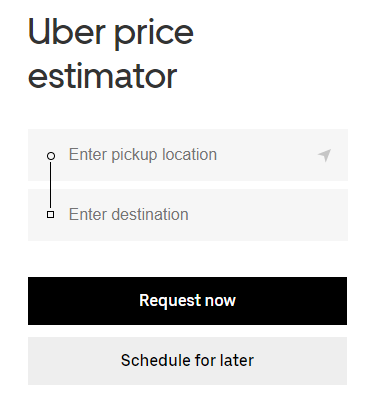Click the word "Uber" in the title
The height and width of the screenshot is (398, 378).
[x=67, y=32]
